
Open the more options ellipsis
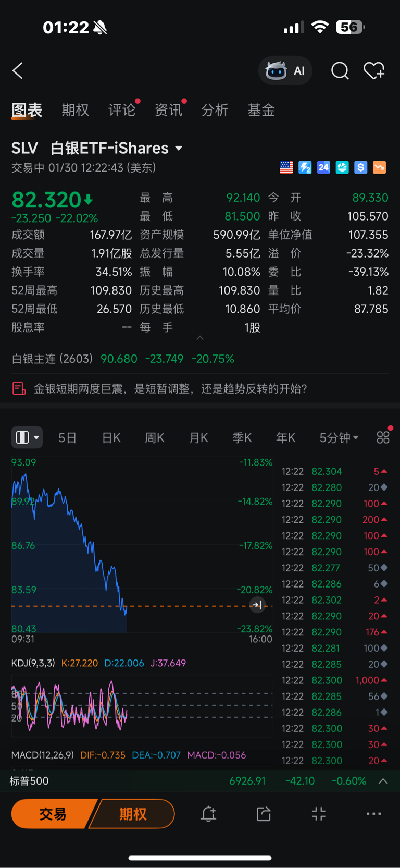pos(374,814)
